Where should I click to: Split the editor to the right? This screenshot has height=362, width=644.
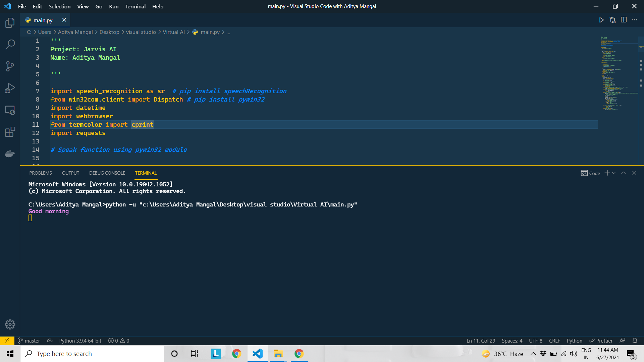(x=624, y=20)
